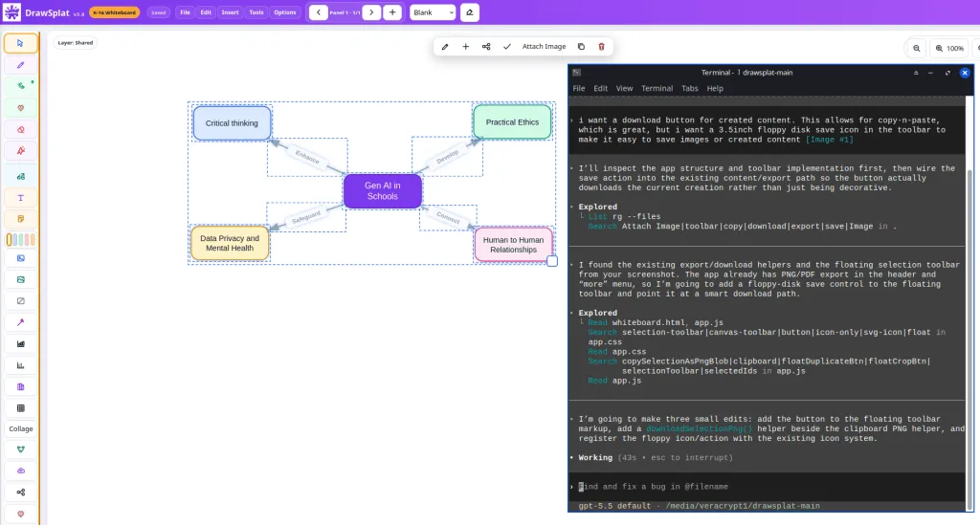Click the heart shape tool near top of sidebar
This screenshot has width=980, height=525.
[x=21, y=108]
